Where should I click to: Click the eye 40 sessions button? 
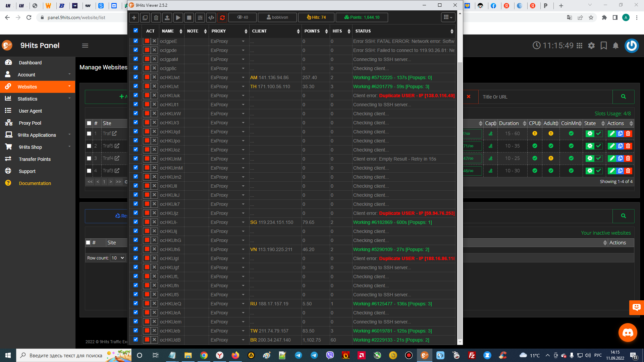(243, 17)
